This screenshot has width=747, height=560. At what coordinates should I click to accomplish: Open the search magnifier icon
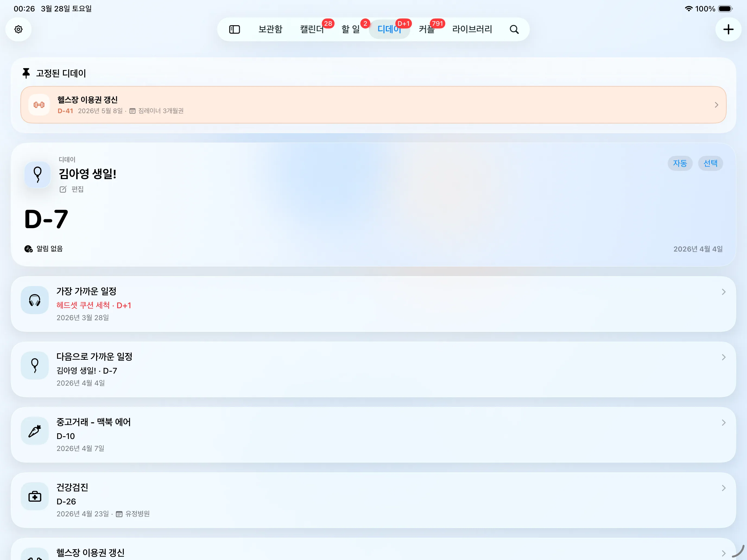point(514,29)
